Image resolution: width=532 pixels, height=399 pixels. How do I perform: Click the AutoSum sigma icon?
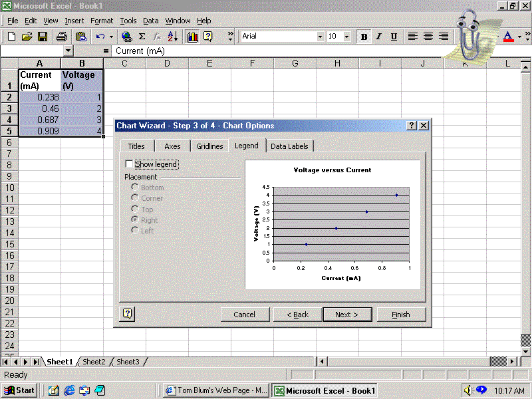point(142,37)
